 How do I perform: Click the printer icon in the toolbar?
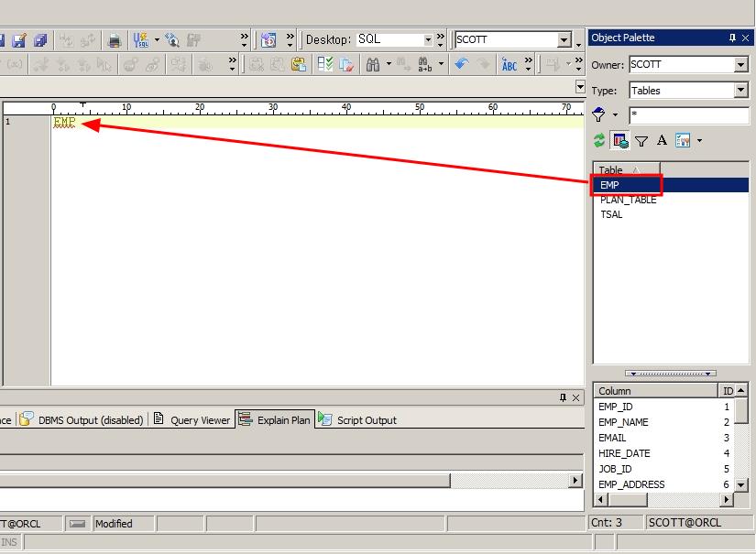[x=114, y=40]
